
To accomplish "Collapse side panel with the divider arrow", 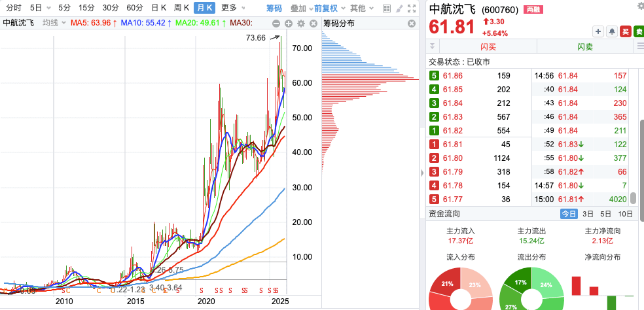I will [422, 173].
